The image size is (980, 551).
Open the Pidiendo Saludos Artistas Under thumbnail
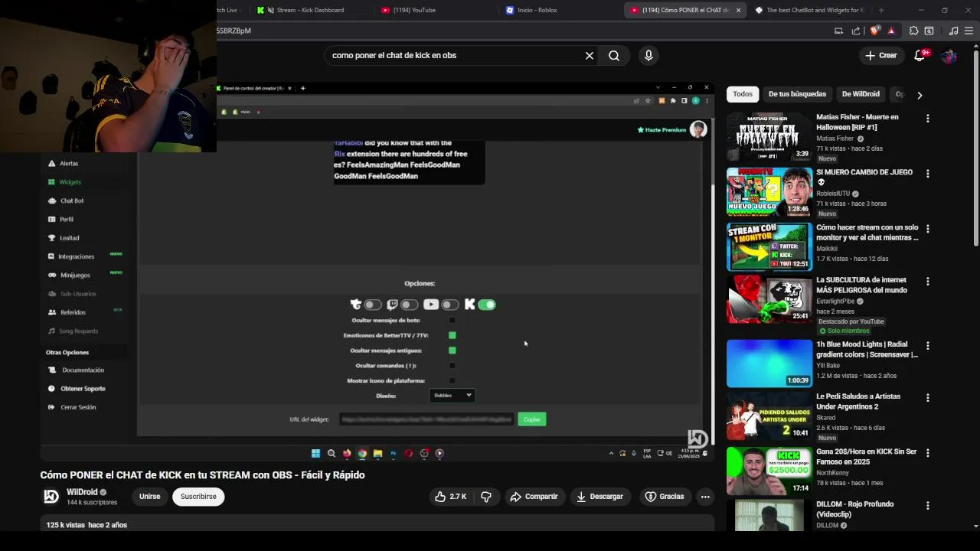coord(769,416)
